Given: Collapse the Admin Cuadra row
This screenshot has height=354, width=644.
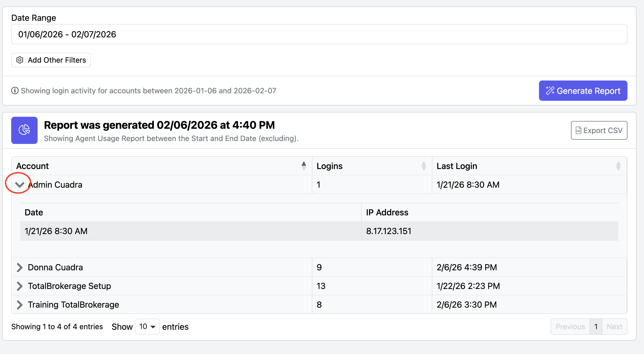Looking at the screenshot, I should [20, 184].
